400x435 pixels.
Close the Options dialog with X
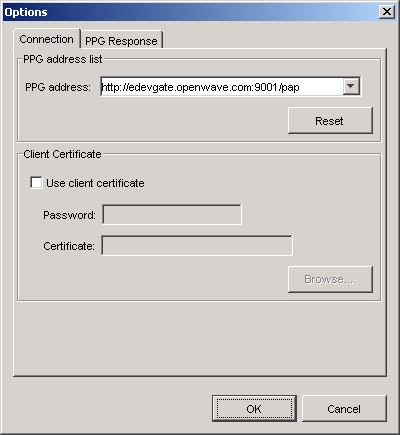387,12
